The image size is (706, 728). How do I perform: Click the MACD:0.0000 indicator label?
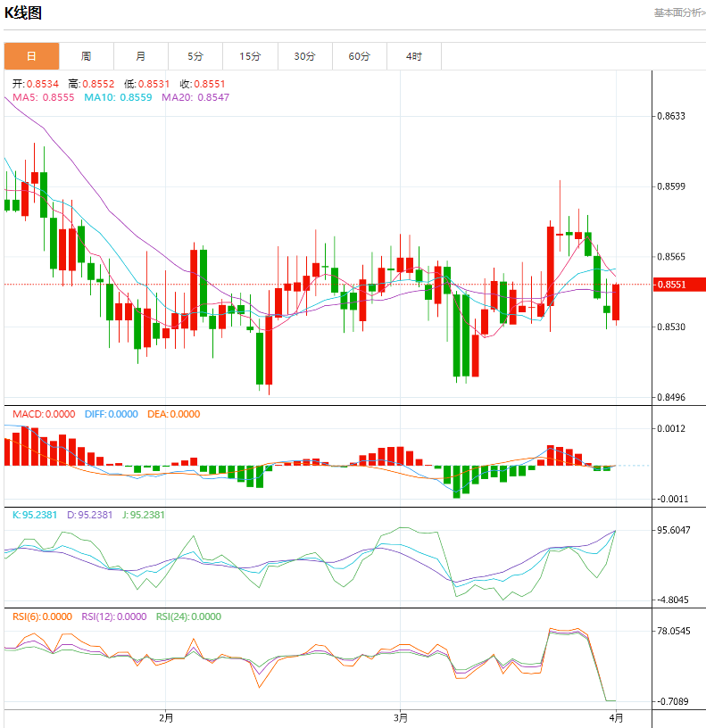pyautogui.click(x=44, y=414)
